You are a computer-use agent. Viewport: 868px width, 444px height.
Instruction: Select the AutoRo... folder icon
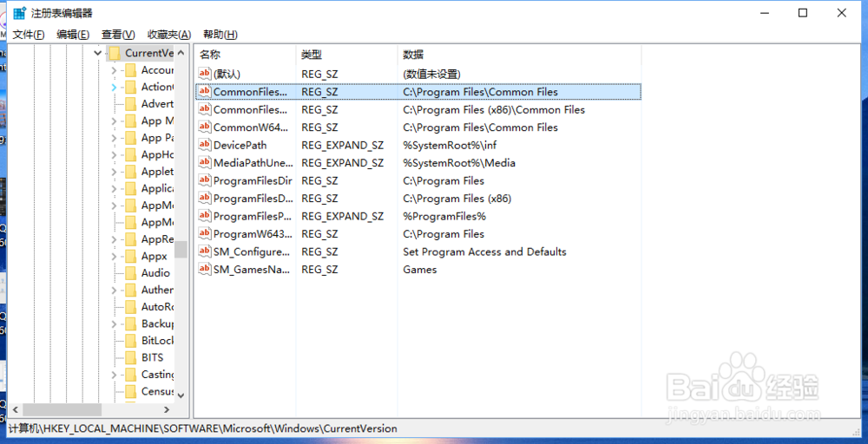point(131,307)
